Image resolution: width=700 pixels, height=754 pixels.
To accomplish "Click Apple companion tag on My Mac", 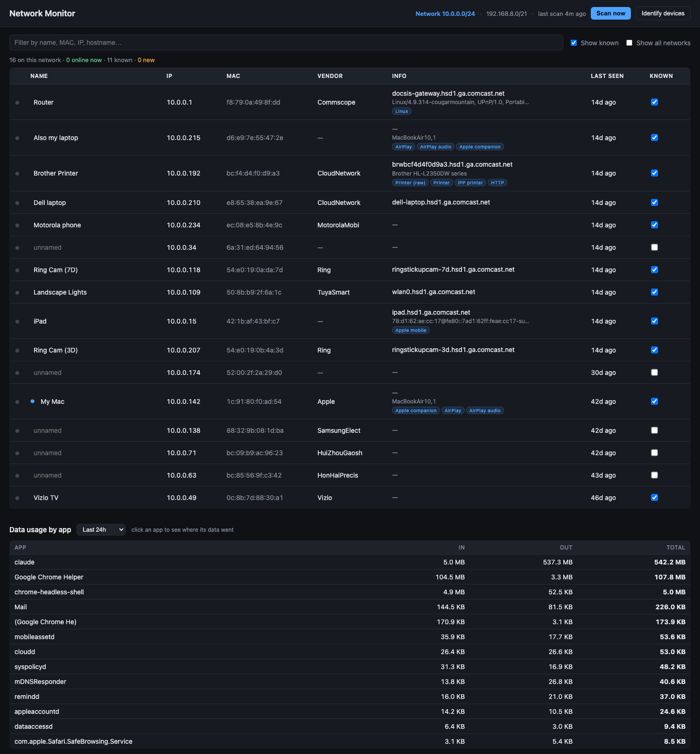I will (416, 410).
